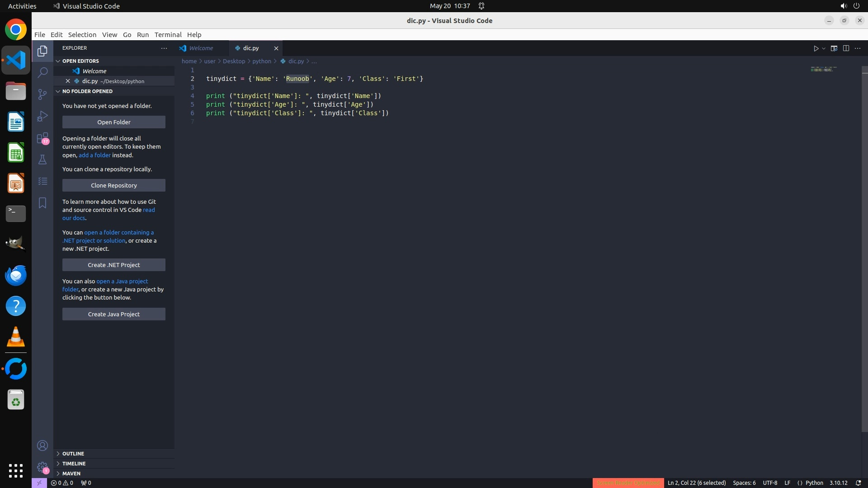
Task: Open the Search view in activity bar
Action: [x=42, y=72]
